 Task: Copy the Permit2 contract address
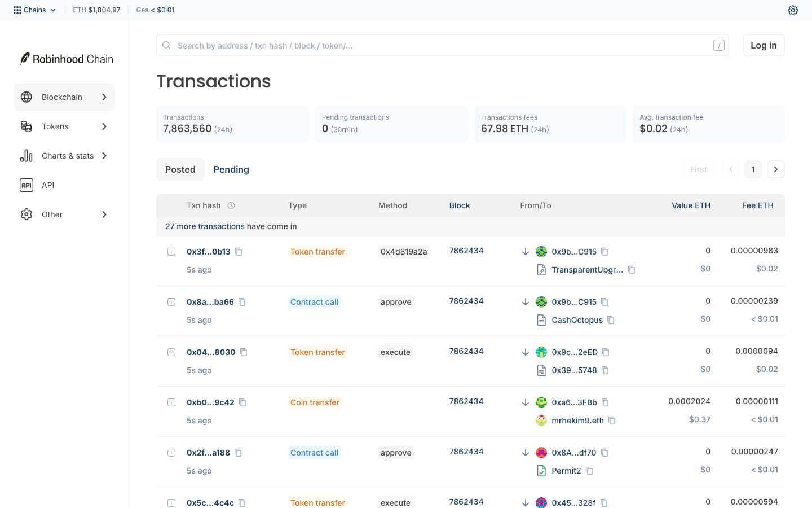coord(589,471)
